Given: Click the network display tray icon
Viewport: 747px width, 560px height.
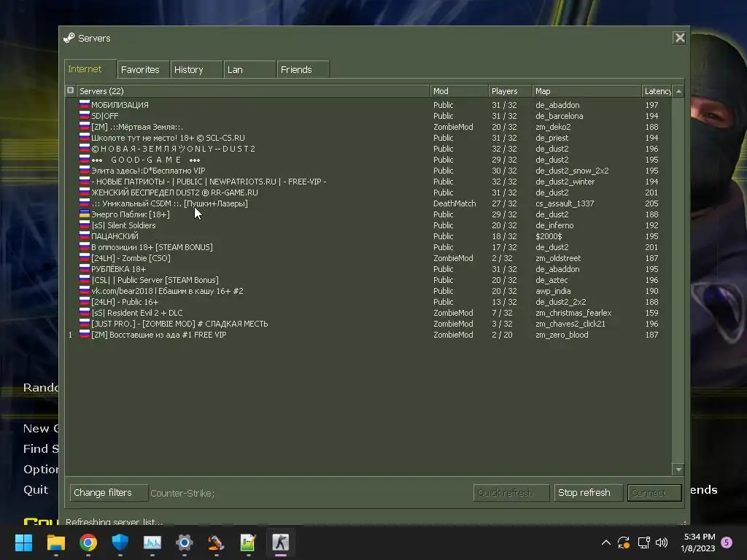Looking at the screenshot, I should point(643,542).
